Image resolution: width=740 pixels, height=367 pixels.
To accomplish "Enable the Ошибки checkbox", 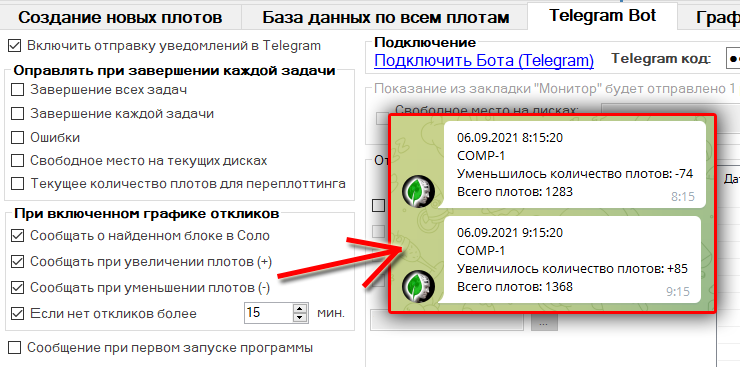I will coord(17,137).
